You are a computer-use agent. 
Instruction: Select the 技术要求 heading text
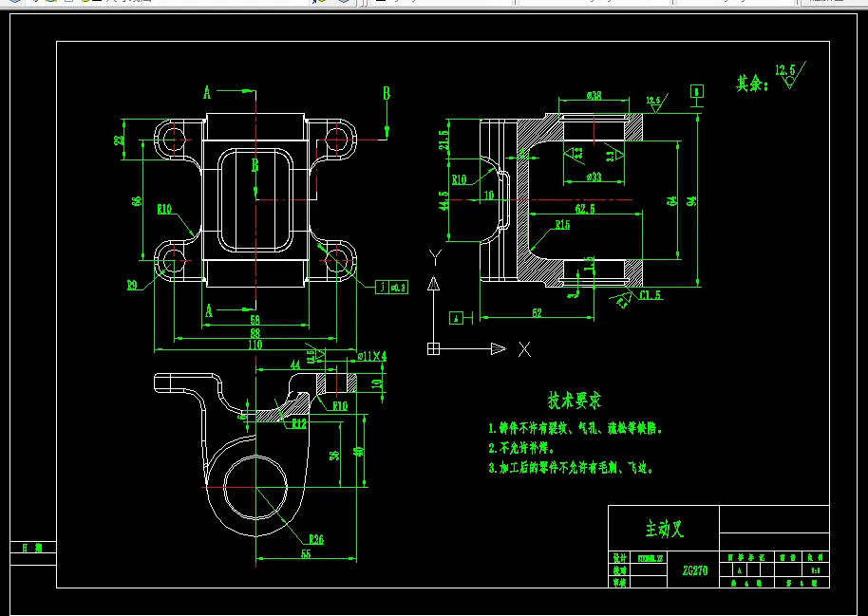click(574, 401)
